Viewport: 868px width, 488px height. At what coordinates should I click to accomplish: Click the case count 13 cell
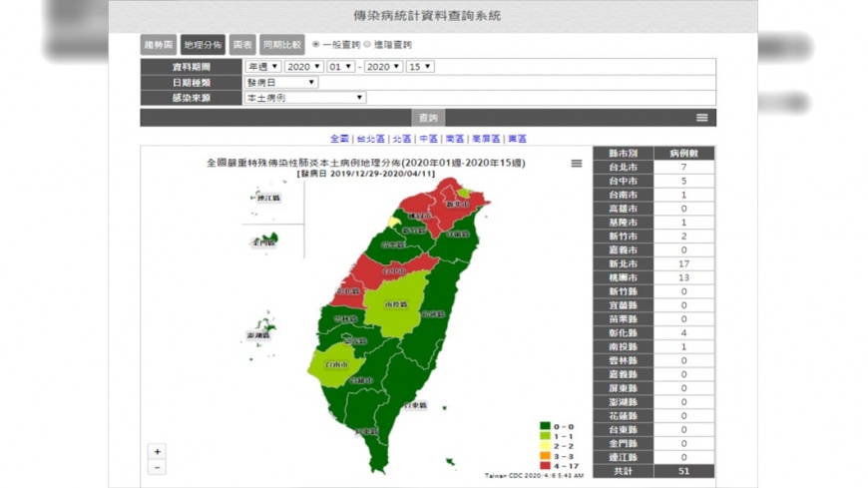tap(684, 278)
